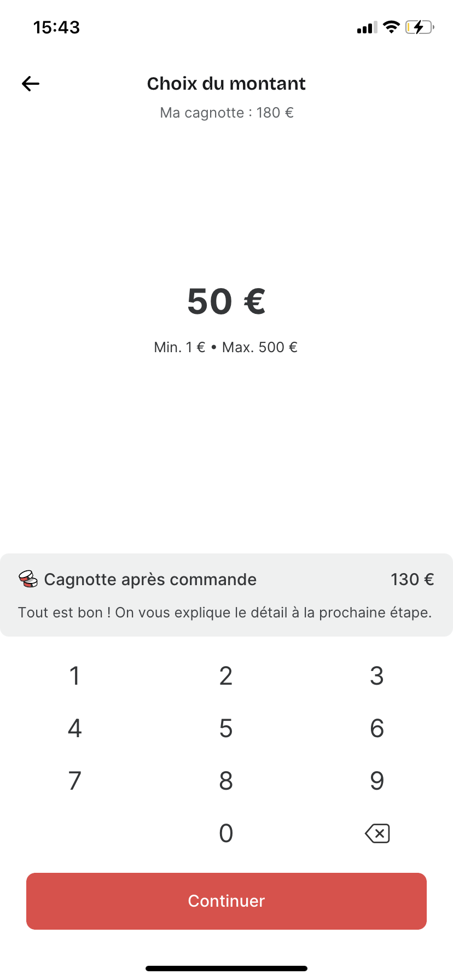This screenshot has width=453, height=980.
Task: Tap digit 7 on the keypad
Action: coord(75,781)
